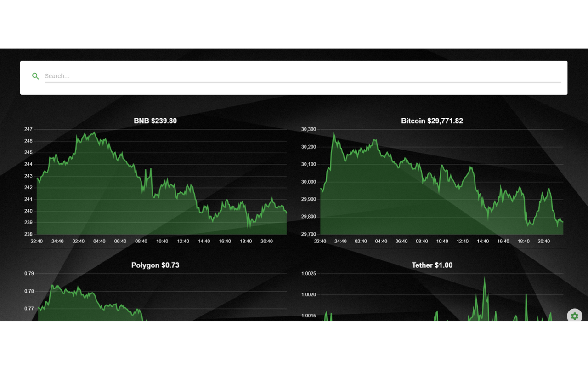Click the 1.0025 axis label on the Tether chart
588x368 pixels.
[x=308, y=274]
